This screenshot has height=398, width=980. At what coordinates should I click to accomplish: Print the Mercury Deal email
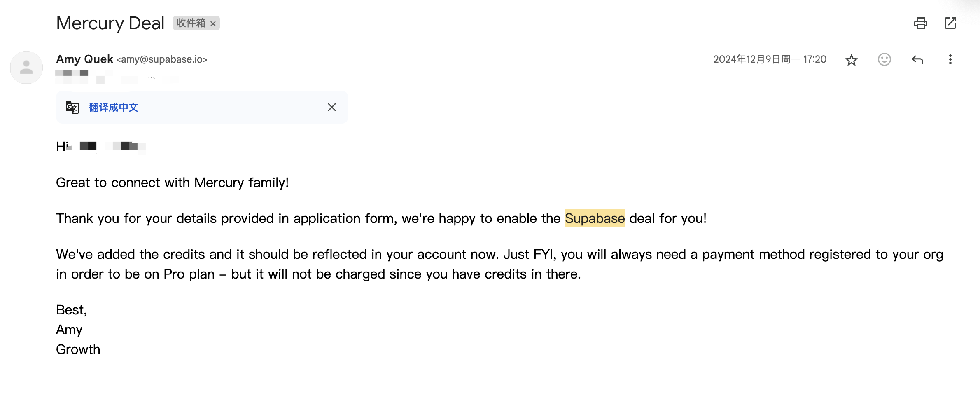click(x=920, y=23)
